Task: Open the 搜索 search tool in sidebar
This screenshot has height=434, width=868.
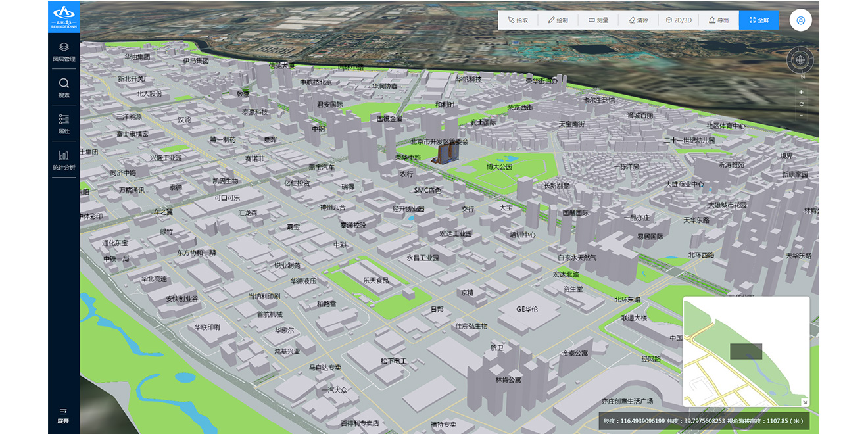Action: [x=64, y=88]
